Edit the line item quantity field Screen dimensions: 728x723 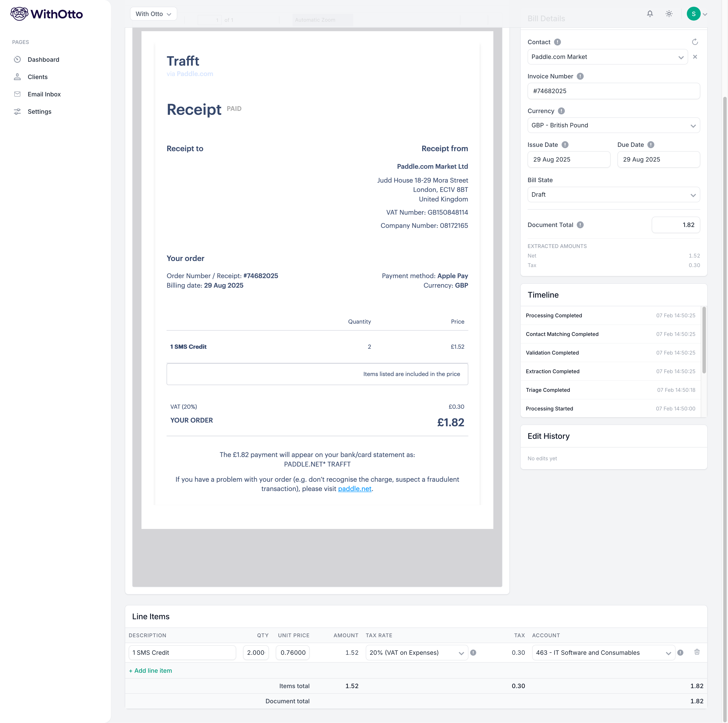click(x=256, y=653)
